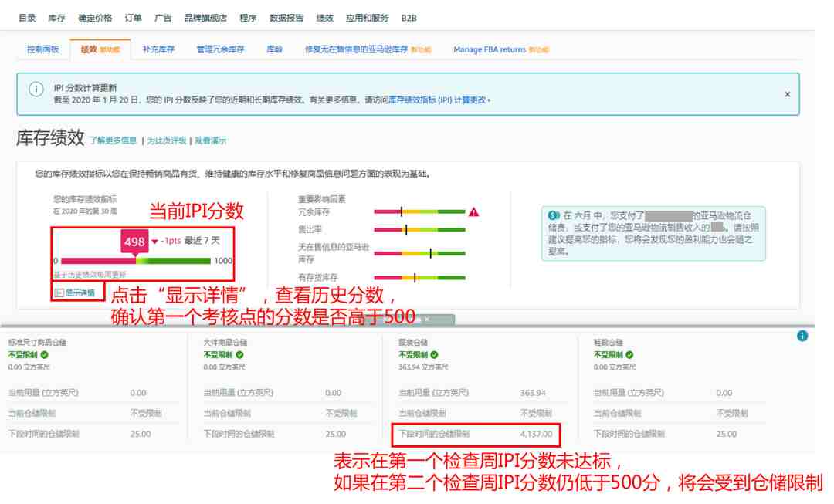This screenshot has width=834, height=504.
Task: Click the IPI score bar from 0 to 1000
Action: pyautogui.click(x=136, y=261)
